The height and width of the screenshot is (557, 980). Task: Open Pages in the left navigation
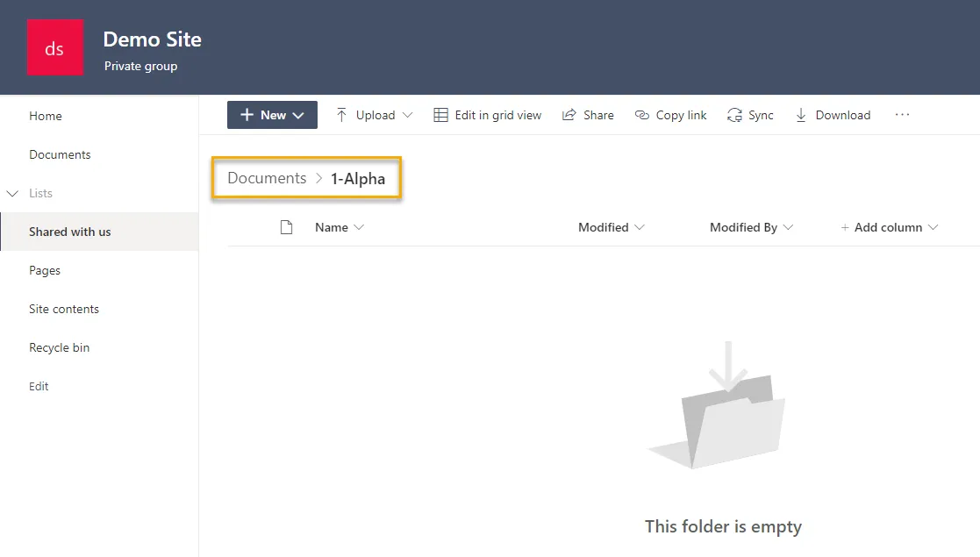click(x=45, y=271)
